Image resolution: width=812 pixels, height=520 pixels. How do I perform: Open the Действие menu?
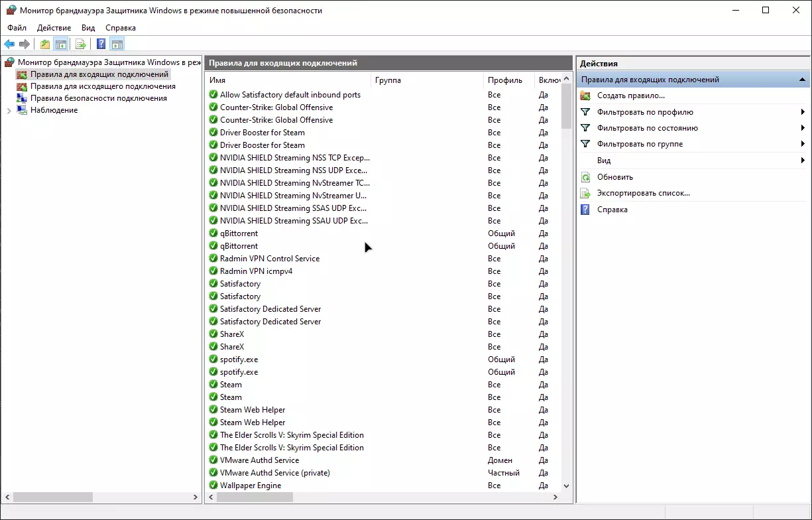(x=54, y=28)
